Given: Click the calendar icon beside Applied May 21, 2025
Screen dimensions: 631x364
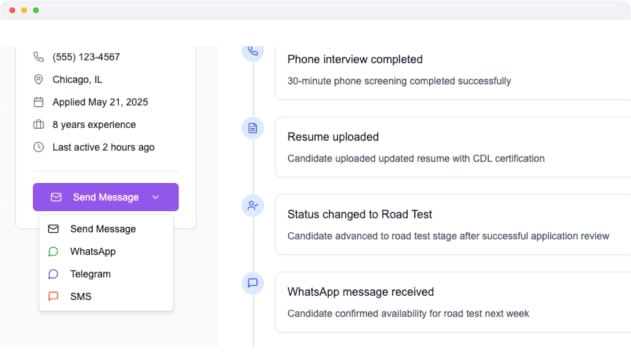Looking at the screenshot, I should click(x=38, y=102).
